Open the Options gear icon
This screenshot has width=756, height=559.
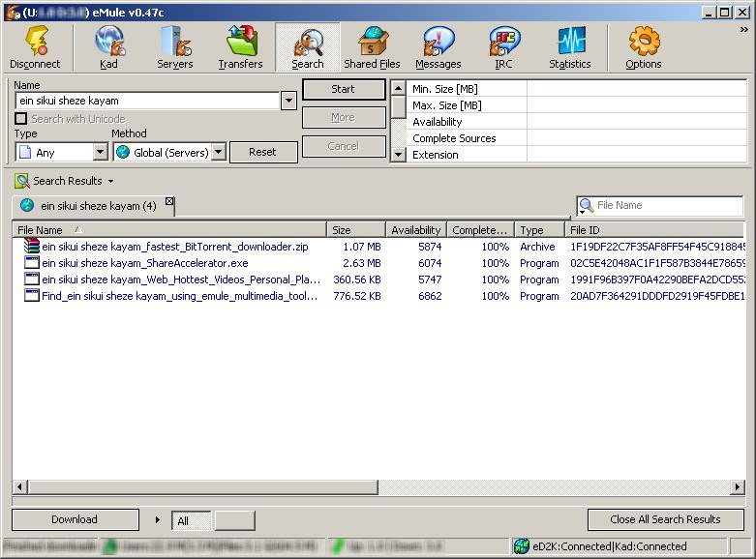[x=644, y=41]
